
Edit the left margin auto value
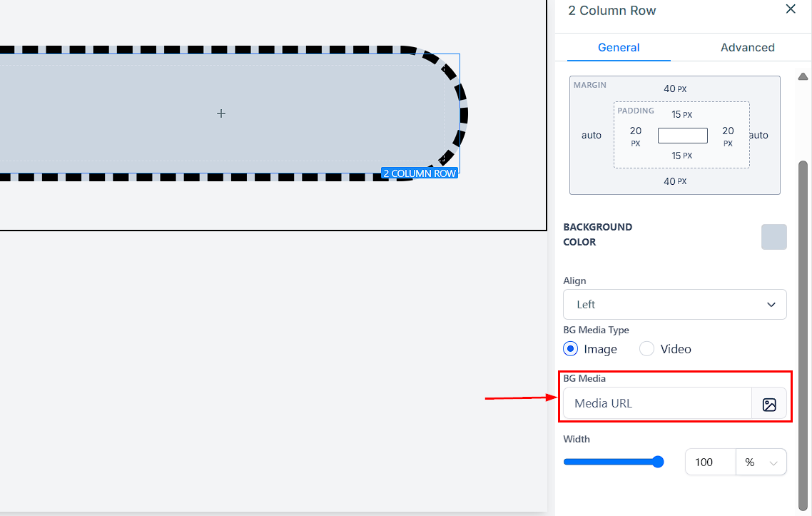(591, 136)
